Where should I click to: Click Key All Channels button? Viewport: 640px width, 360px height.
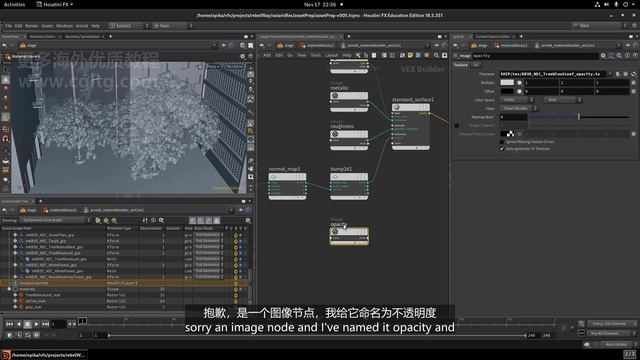(612, 333)
